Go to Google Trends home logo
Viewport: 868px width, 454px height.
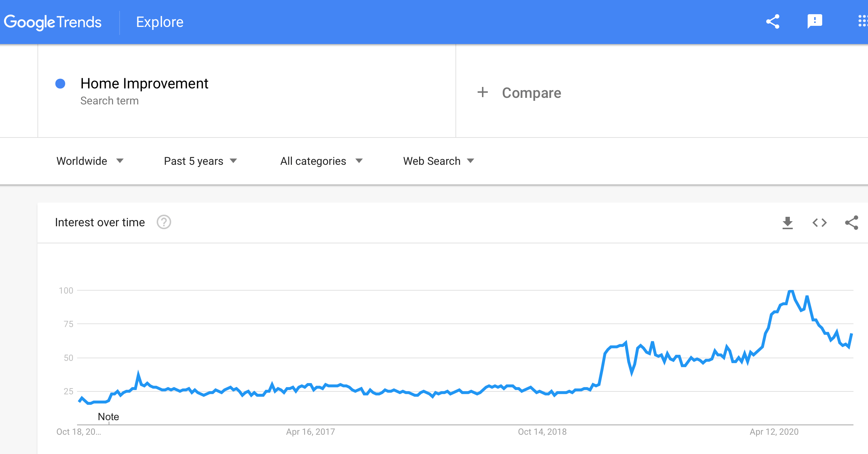[53, 22]
